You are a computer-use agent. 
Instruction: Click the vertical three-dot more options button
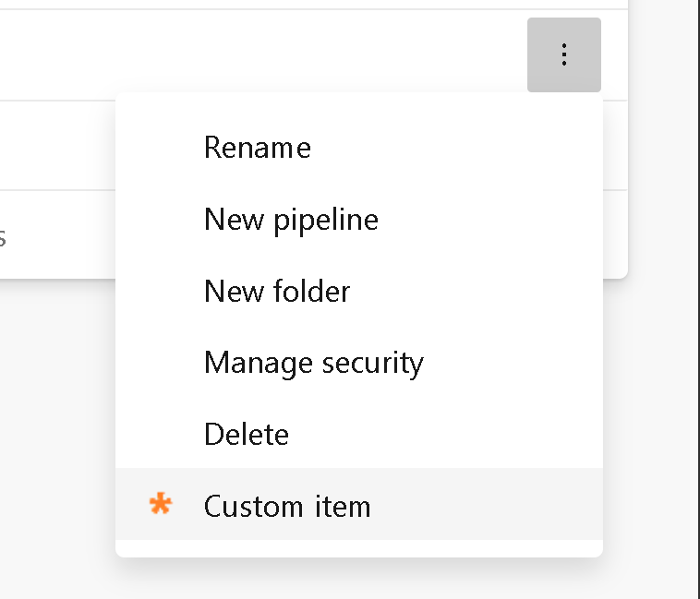tap(563, 55)
